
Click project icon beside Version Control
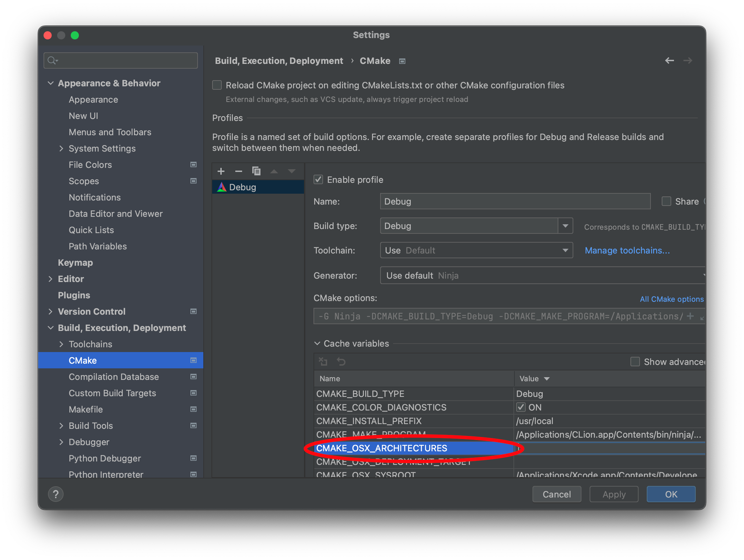193,312
